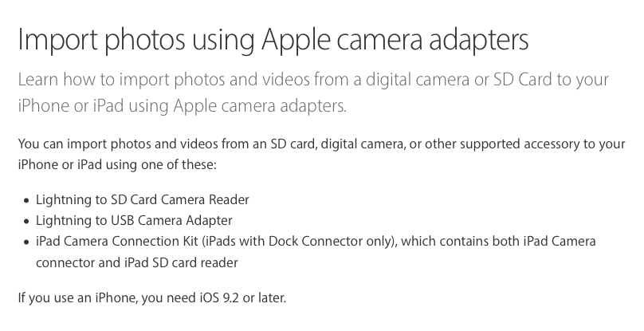Click the "Import photos using Apple camera adapters" heading
This screenshot has height=331, width=644.
pyautogui.click(x=273, y=42)
